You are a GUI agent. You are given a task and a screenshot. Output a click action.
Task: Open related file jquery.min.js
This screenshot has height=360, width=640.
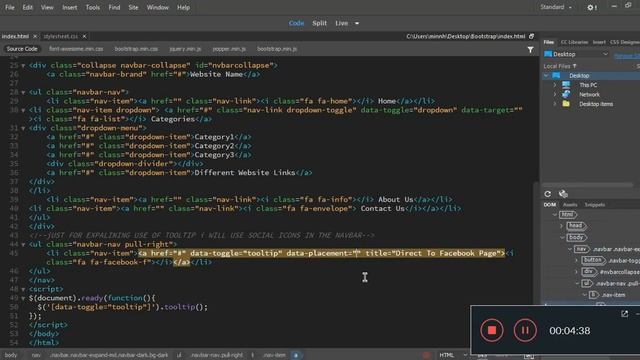point(185,49)
